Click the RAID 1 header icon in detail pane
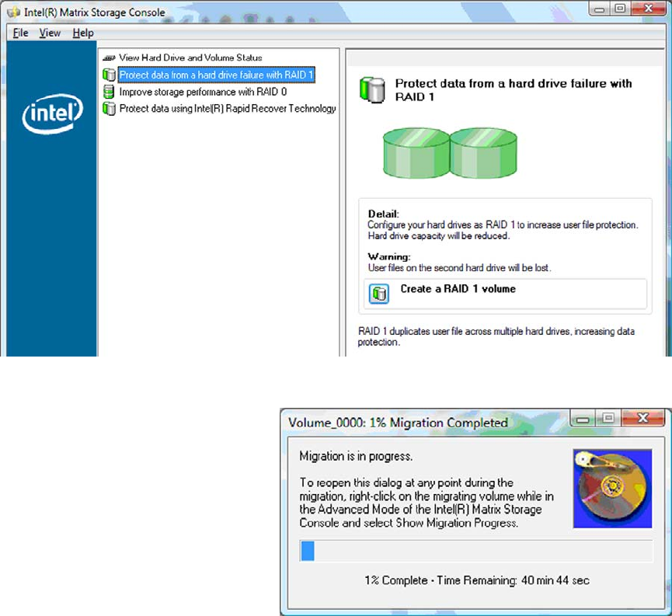Screen dimensions: 672x616 point(372,89)
